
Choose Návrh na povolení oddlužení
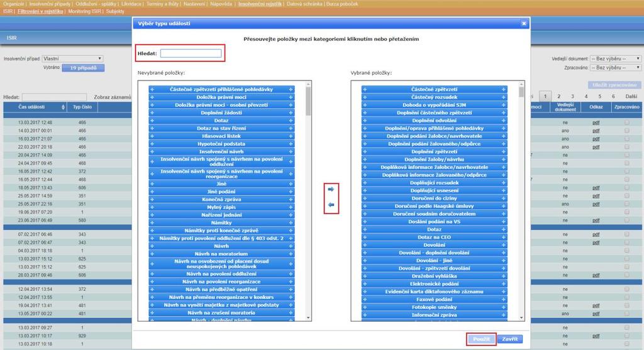tap(221, 274)
